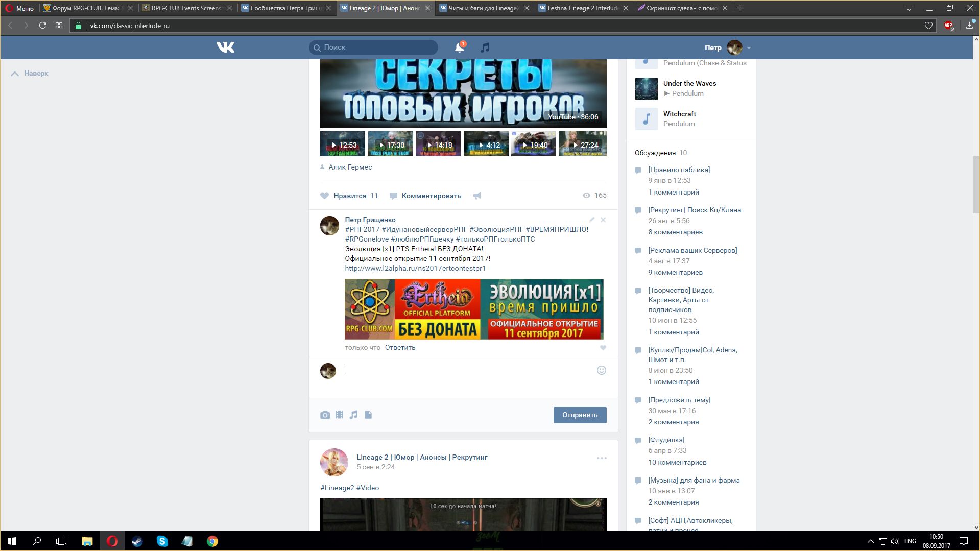The height and width of the screenshot is (551, 980).
Task: Open the Алик Гермес author link
Action: pyautogui.click(x=350, y=167)
